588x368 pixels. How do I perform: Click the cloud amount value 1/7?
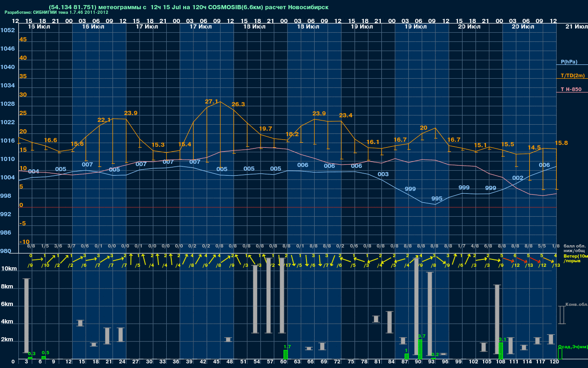(x=462, y=246)
